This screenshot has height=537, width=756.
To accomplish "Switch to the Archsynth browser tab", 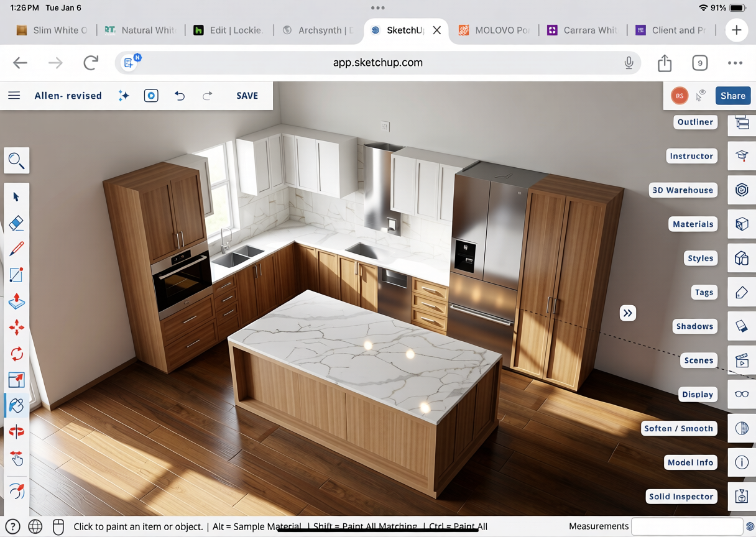I will (318, 30).
